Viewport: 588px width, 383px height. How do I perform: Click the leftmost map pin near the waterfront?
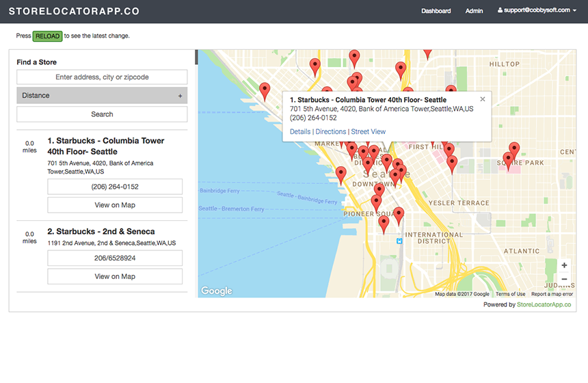(265, 90)
